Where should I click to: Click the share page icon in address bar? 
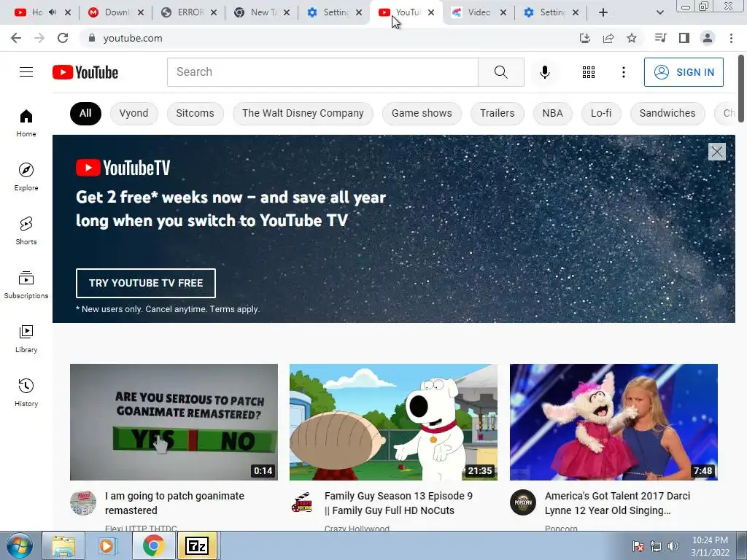[608, 38]
